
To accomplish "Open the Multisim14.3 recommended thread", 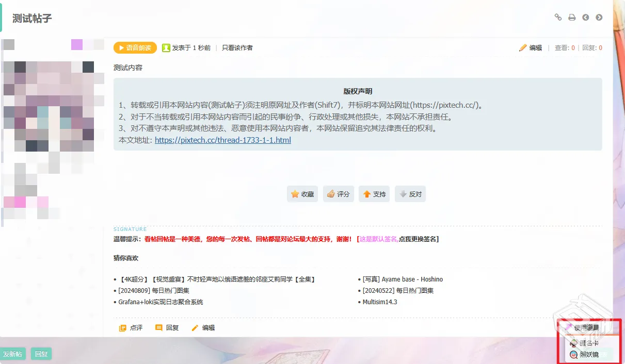I will pos(380,302).
